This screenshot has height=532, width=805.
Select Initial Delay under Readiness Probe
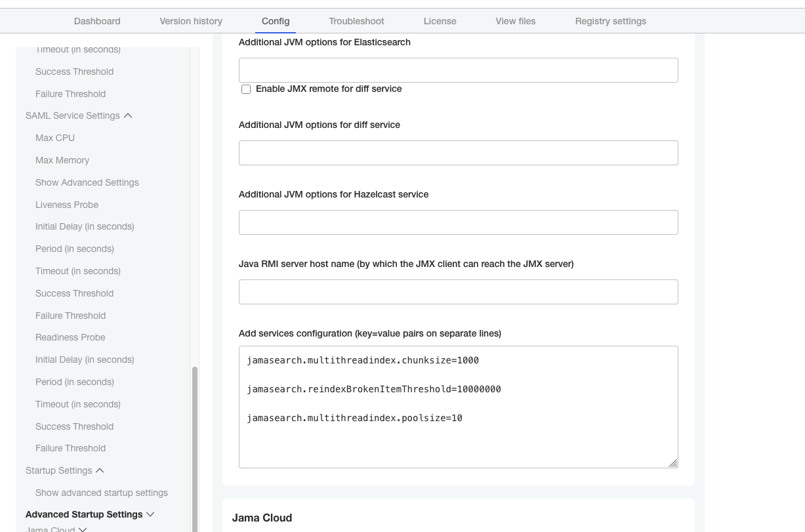point(85,359)
